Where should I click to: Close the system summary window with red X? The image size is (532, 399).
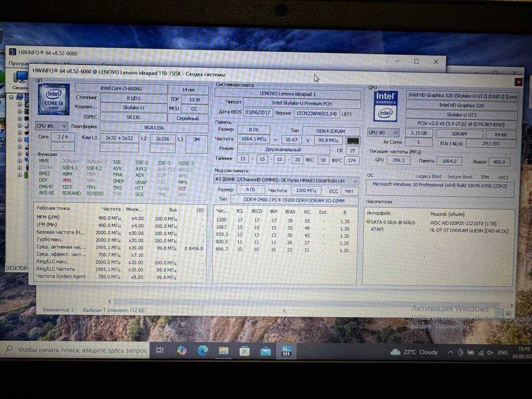[518, 82]
